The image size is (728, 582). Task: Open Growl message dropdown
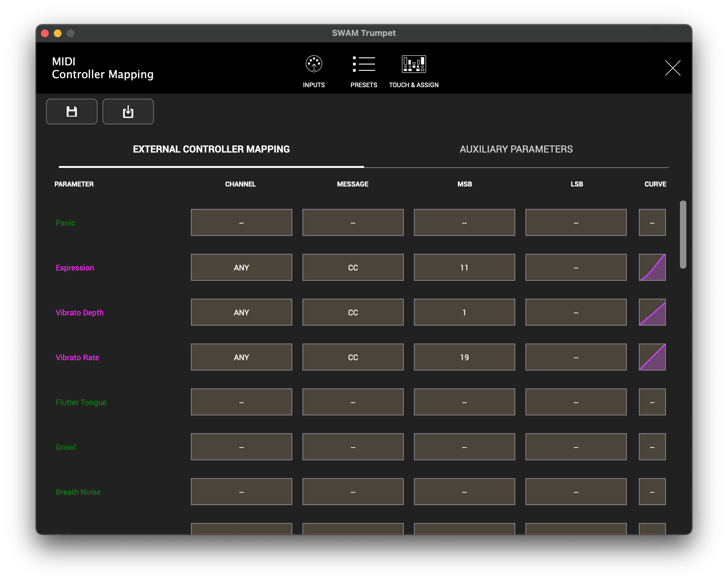[353, 447]
